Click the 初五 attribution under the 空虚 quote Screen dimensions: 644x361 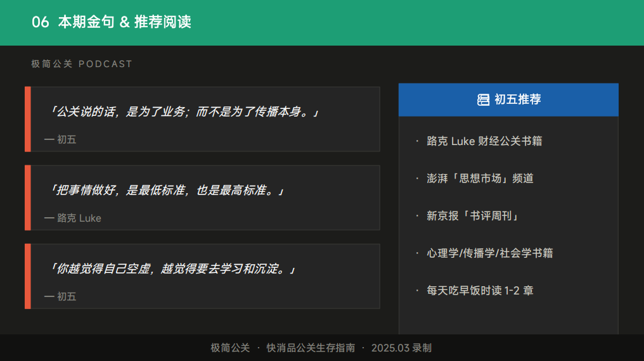pyautogui.click(x=61, y=296)
